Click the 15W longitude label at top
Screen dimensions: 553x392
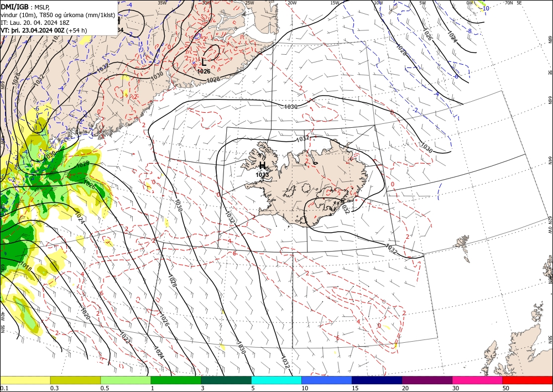tap(335, 3)
